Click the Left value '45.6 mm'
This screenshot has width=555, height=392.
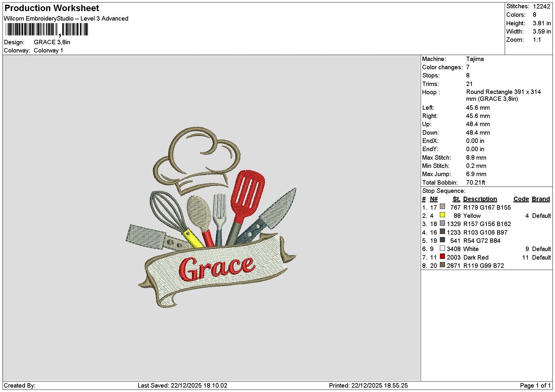click(x=478, y=108)
